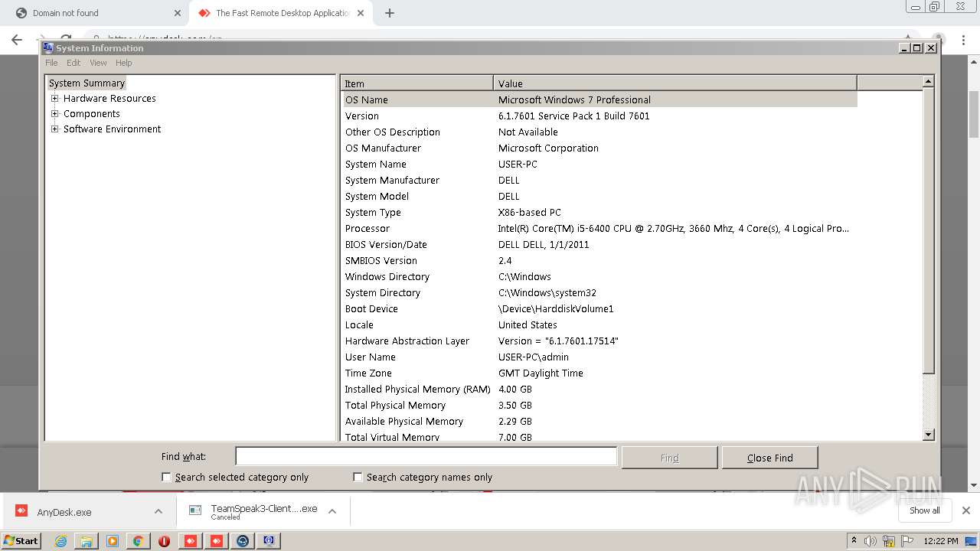Image resolution: width=980 pixels, height=551 pixels.
Task: Select the System Name row
Action: pyautogui.click(x=599, y=164)
